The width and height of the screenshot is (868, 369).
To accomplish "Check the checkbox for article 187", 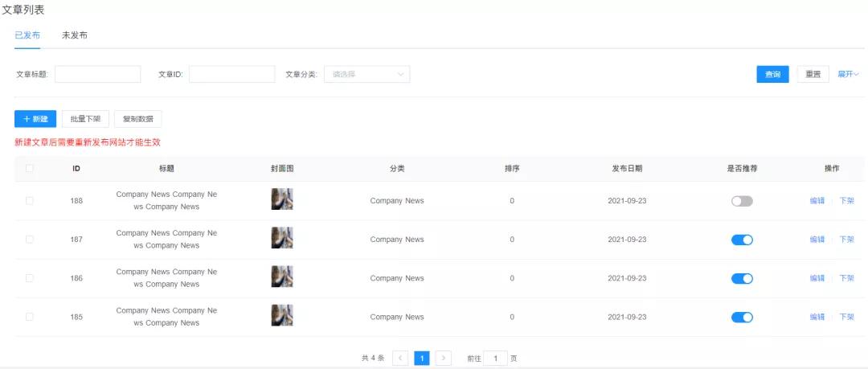I will click(30, 240).
